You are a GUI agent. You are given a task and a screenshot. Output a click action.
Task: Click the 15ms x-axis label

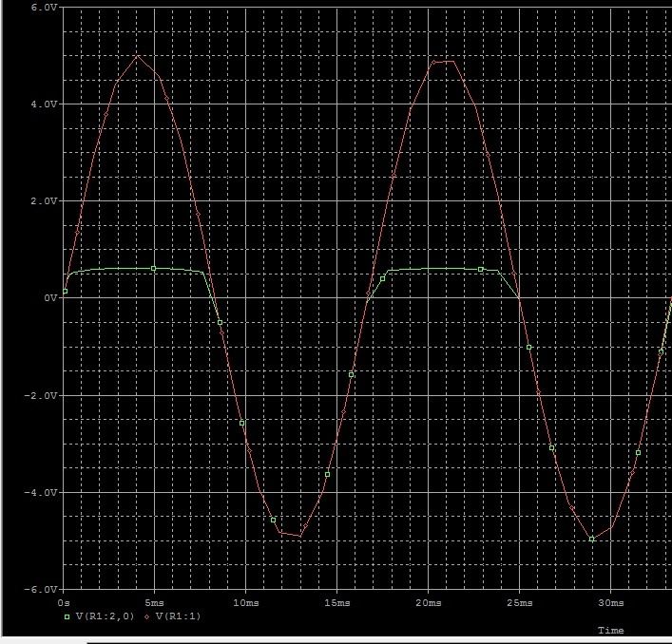click(337, 603)
